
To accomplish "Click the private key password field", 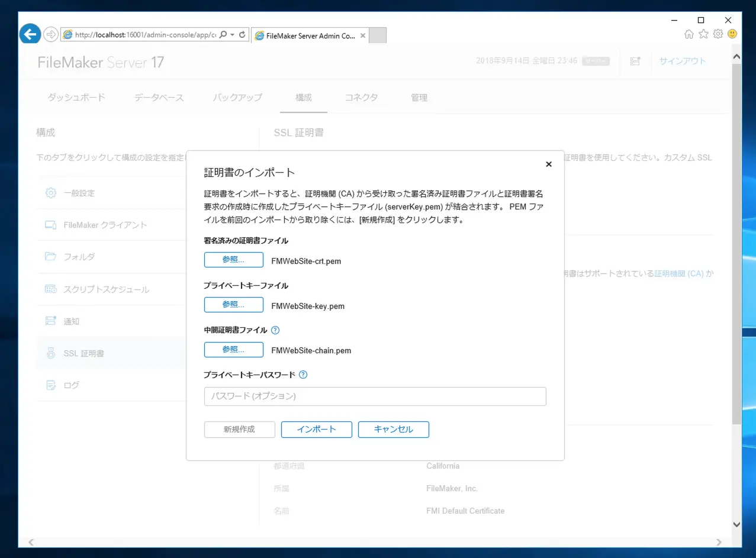I will [375, 396].
